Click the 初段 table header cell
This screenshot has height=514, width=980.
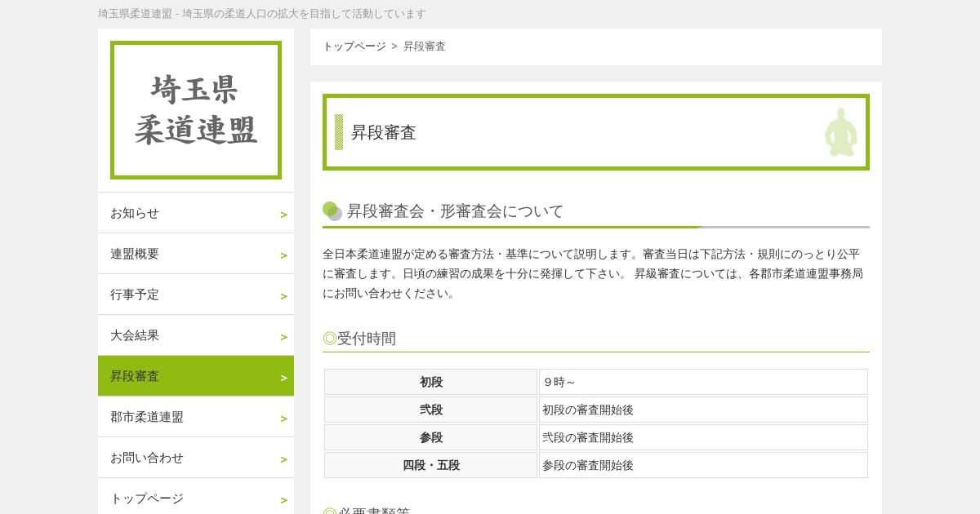coord(431,382)
